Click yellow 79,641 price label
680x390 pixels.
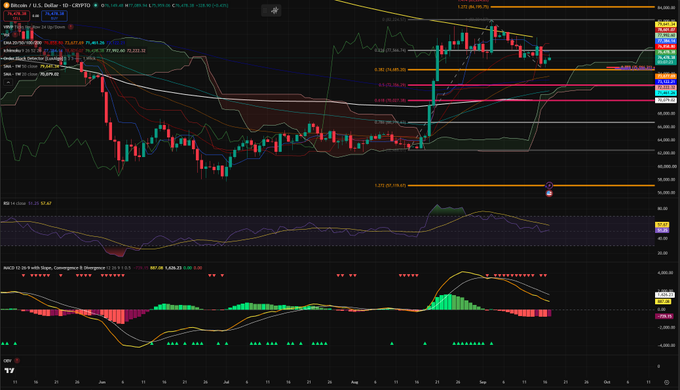pos(666,24)
